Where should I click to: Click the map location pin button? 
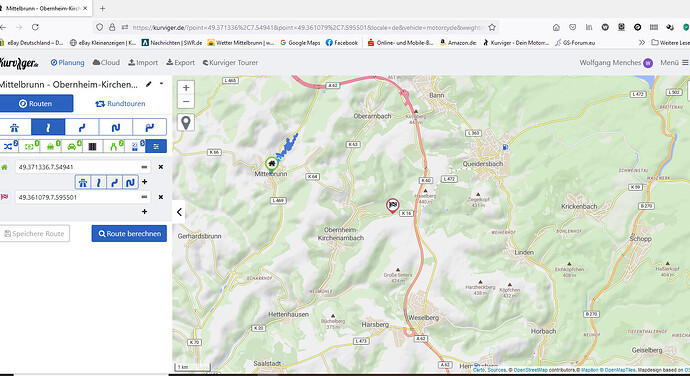tap(186, 122)
